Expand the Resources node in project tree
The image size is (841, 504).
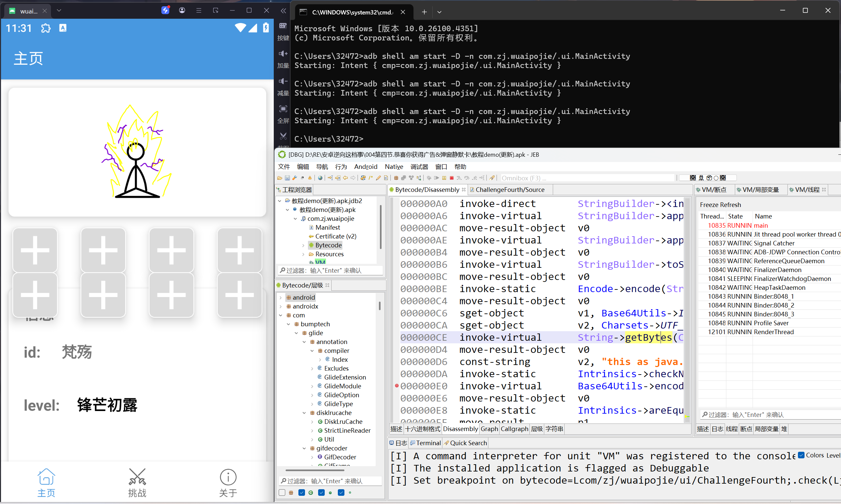303,254
